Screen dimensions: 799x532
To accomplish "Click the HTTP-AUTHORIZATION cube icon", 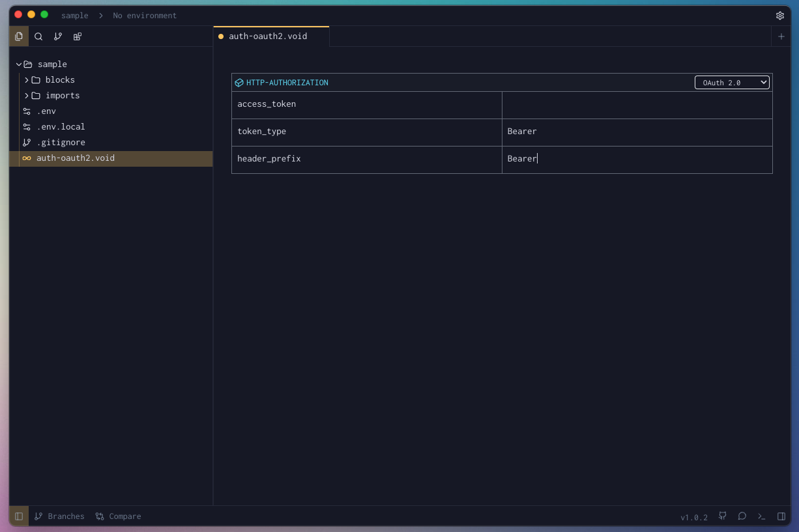I will point(239,82).
